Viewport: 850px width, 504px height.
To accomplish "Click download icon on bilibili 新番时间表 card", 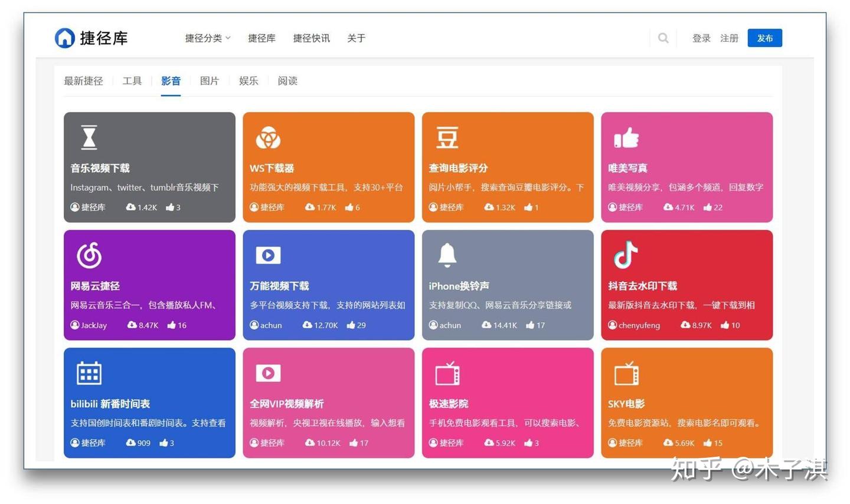I will click(x=131, y=443).
